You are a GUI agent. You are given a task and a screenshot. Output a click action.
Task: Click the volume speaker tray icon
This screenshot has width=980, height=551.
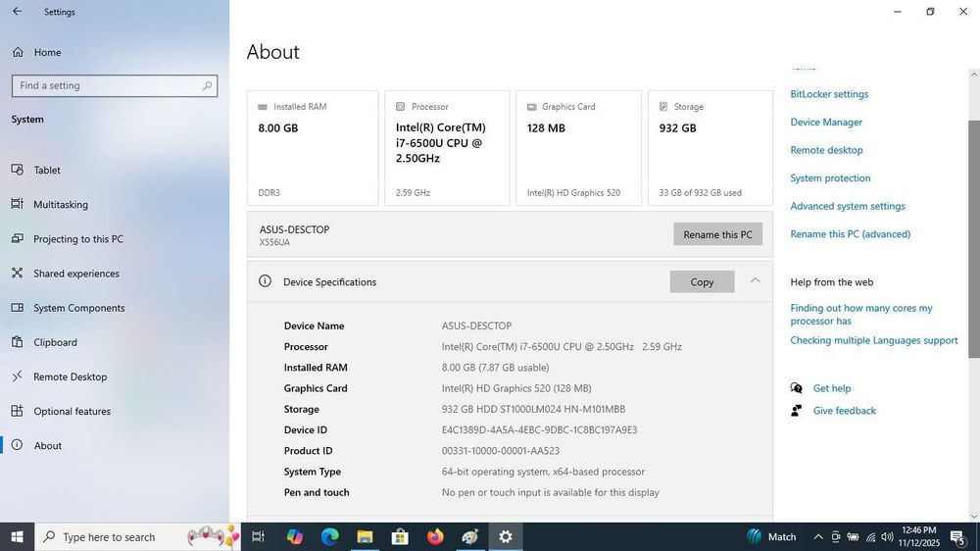(888, 536)
